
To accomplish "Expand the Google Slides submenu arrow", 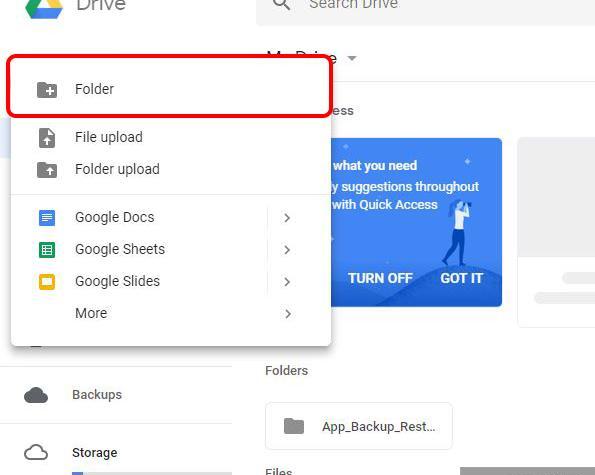I will 287,282.
